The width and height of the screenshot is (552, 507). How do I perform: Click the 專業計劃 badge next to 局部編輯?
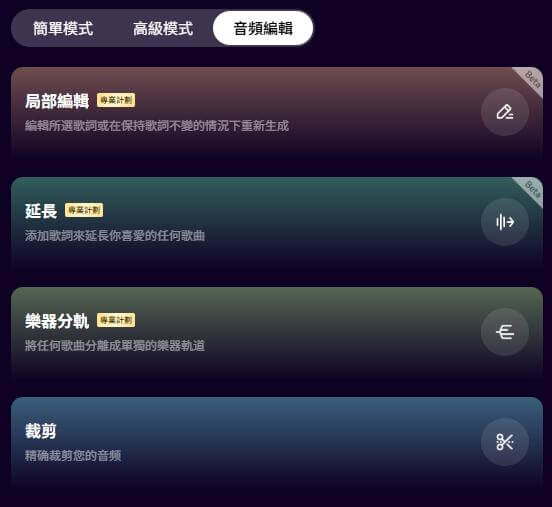116,100
